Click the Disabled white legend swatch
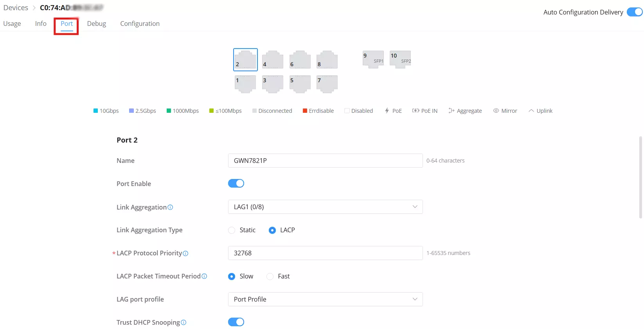Image resolution: width=644 pixels, height=329 pixels. pos(347,111)
